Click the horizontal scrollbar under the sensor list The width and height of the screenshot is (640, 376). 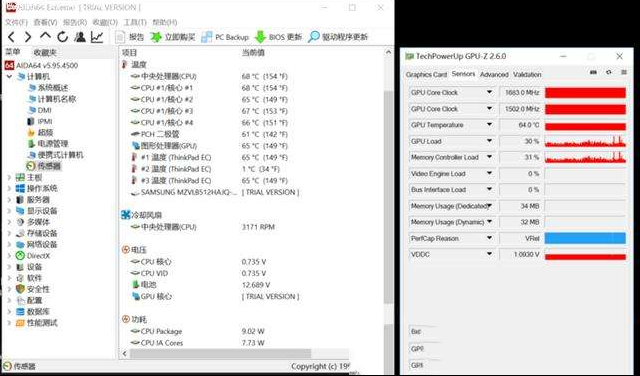pyautogui.click(x=220, y=354)
